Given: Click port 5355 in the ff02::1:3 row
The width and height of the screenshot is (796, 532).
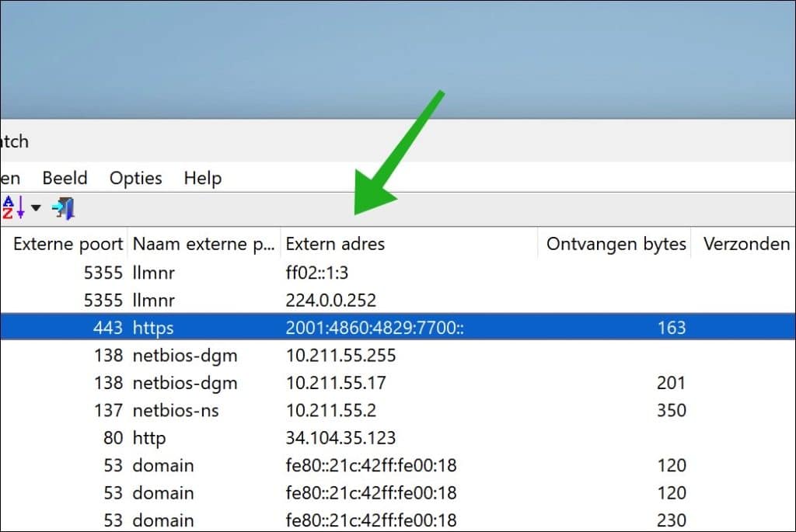Looking at the screenshot, I should pos(103,273).
